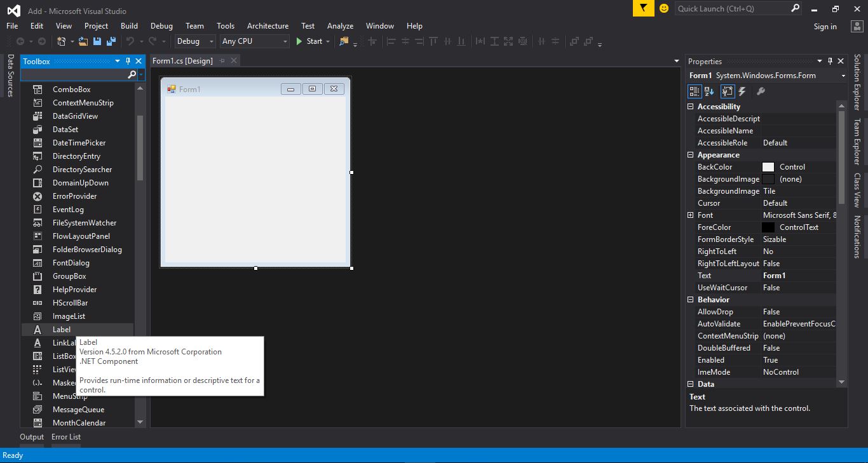Click the Navigate Backward toolbar arrow

[20, 41]
